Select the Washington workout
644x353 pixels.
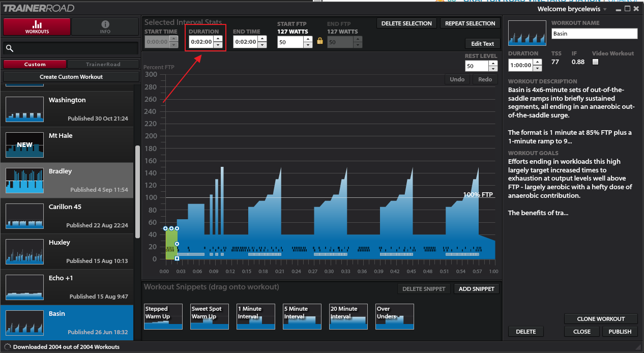(67, 109)
